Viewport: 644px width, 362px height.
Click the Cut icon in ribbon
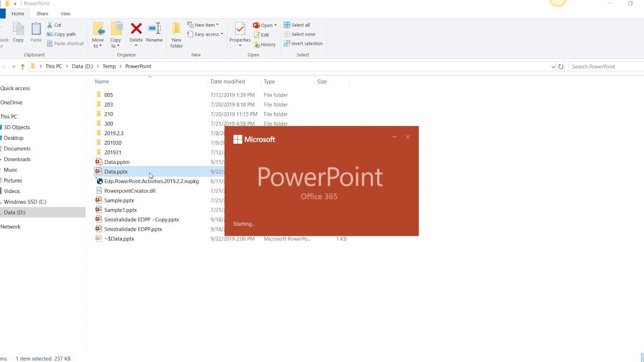coord(50,25)
